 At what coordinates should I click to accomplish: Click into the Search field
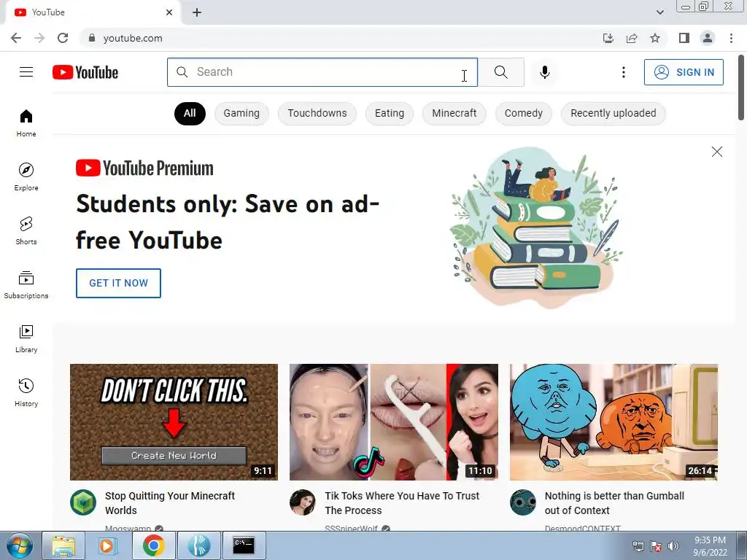322,72
